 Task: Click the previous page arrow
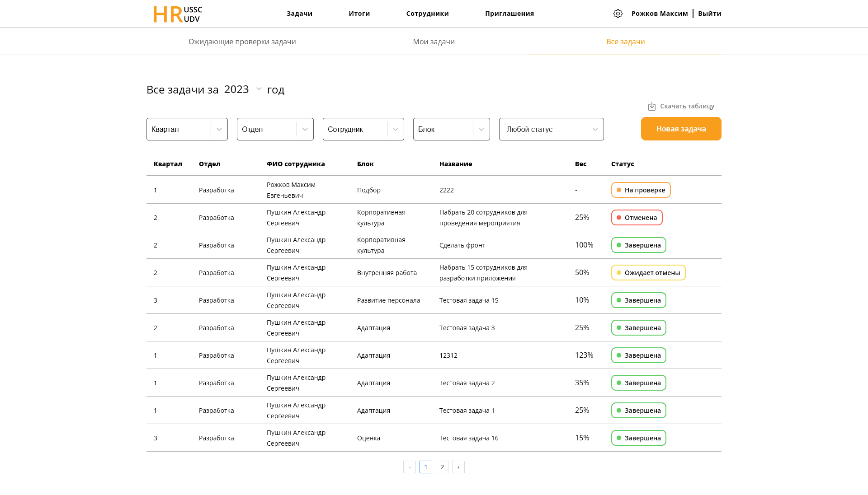pos(409,467)
